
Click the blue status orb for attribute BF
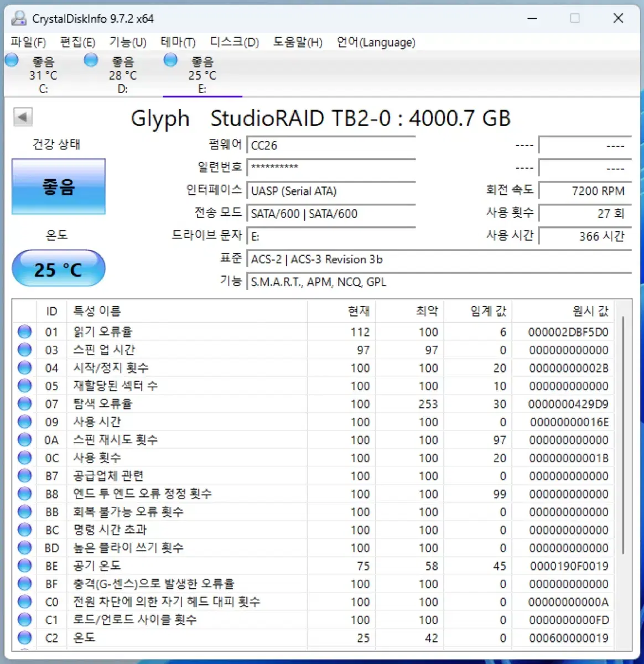click(24, 584)
